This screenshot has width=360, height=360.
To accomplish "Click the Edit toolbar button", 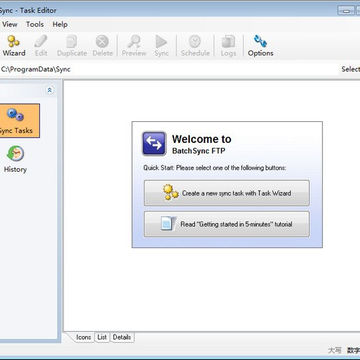I will pyautogui.click(x=41, y=46).
